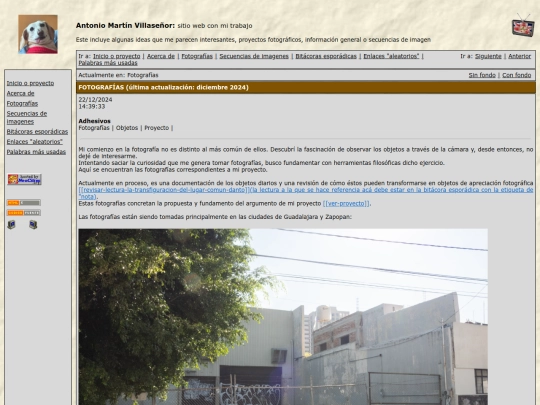Click the street photograph with tree and buildings
540x405 pixels.
tap(283, 317)
